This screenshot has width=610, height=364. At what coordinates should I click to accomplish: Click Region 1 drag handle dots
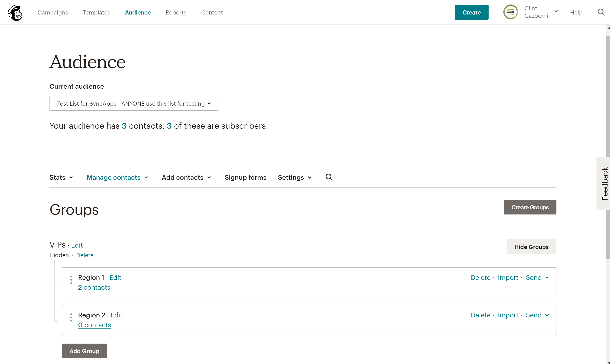pos(71,280)
